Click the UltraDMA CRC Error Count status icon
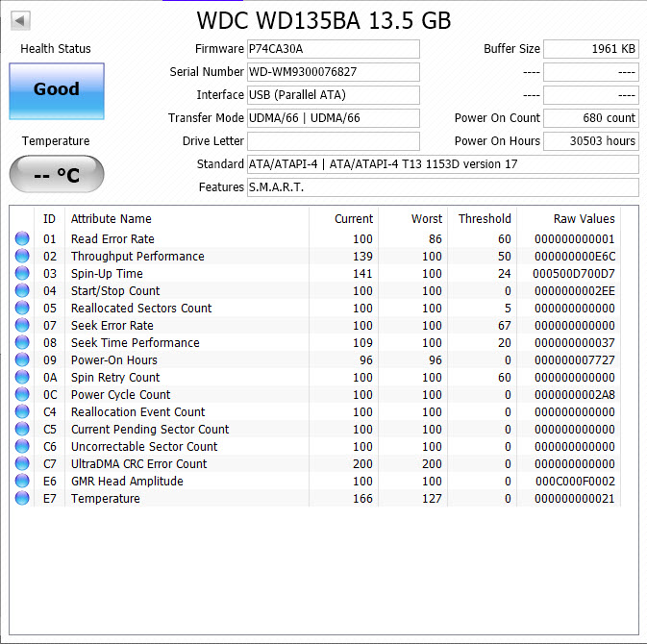Screen dimensions: 647x644 point(22,463)
